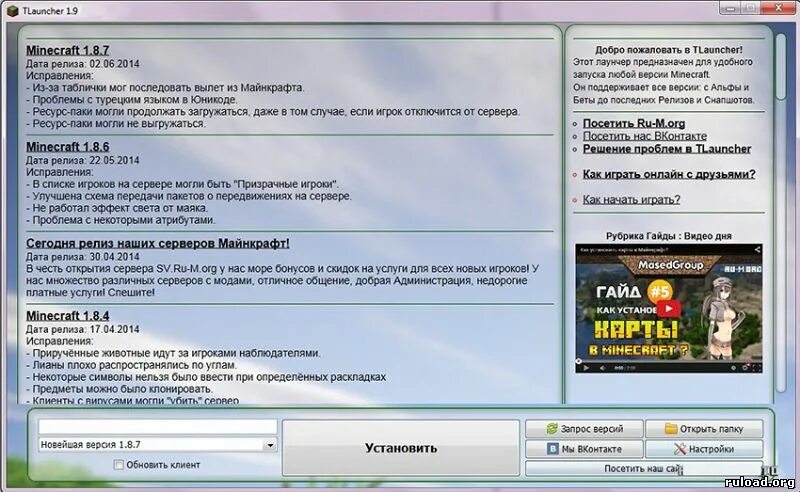Screen dimensions: 800x492
Task: Click the Дата релиза: 02.06.2014 text
Action: pos(83,64)
